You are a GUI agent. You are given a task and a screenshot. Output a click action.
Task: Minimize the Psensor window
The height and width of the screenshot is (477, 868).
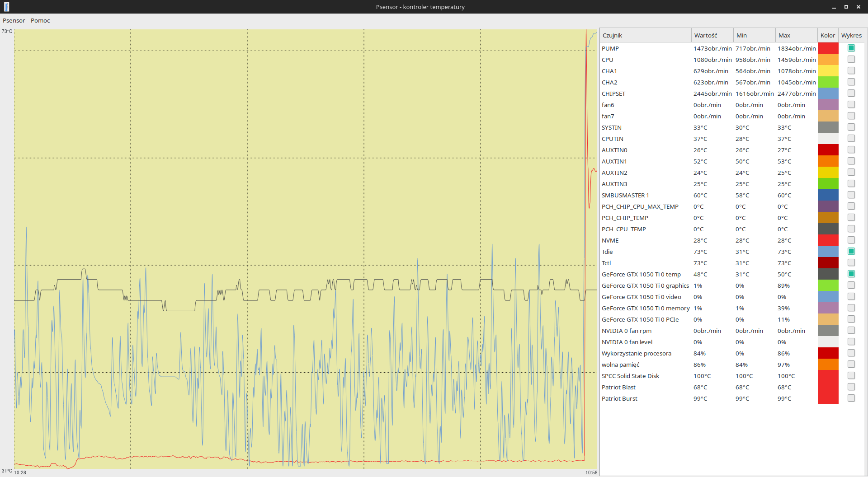pos(834,7)
